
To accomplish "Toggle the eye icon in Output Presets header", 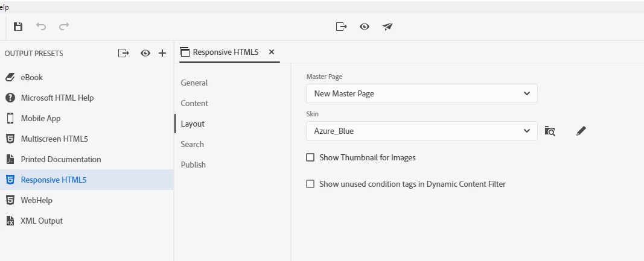I will click(145, 53).
